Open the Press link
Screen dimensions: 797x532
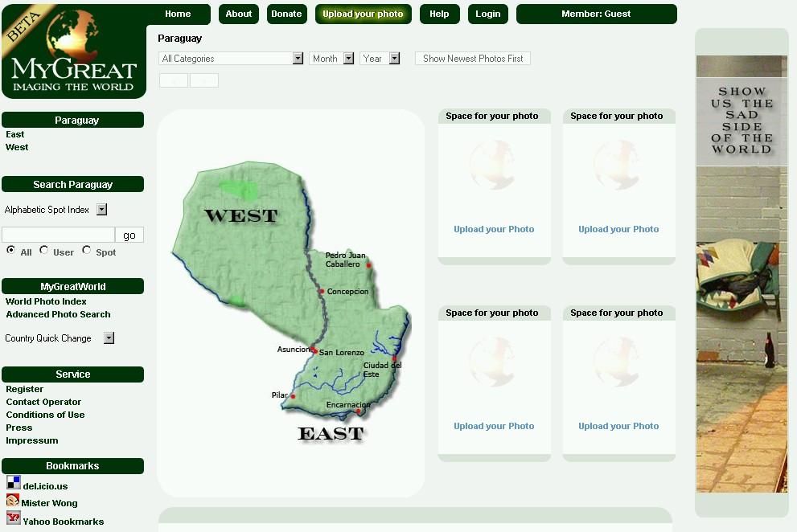coord(18,428)
